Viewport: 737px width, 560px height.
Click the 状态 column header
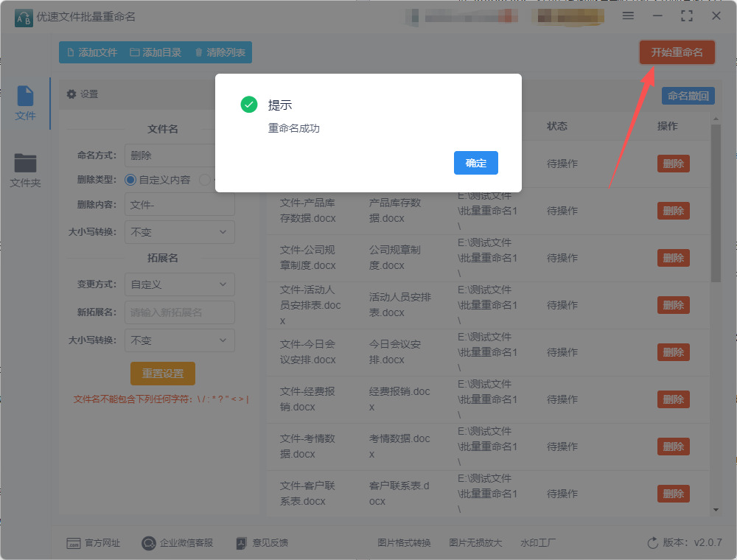(x=557, y=126)
